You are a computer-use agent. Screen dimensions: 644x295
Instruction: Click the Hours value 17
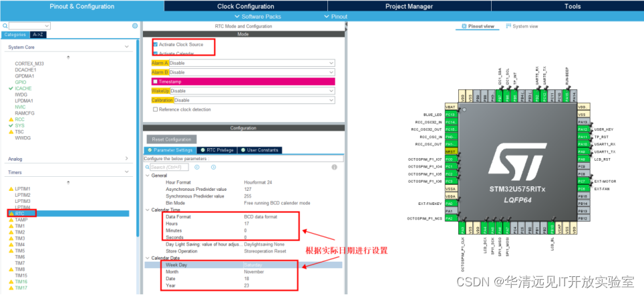pos(246,224)
